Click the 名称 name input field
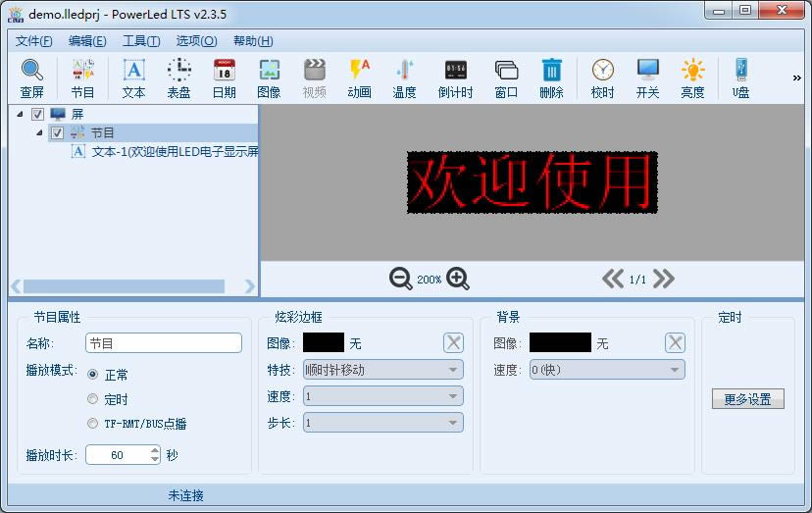Viewport: 812px width, 513px height. click(x=164, y=343)
